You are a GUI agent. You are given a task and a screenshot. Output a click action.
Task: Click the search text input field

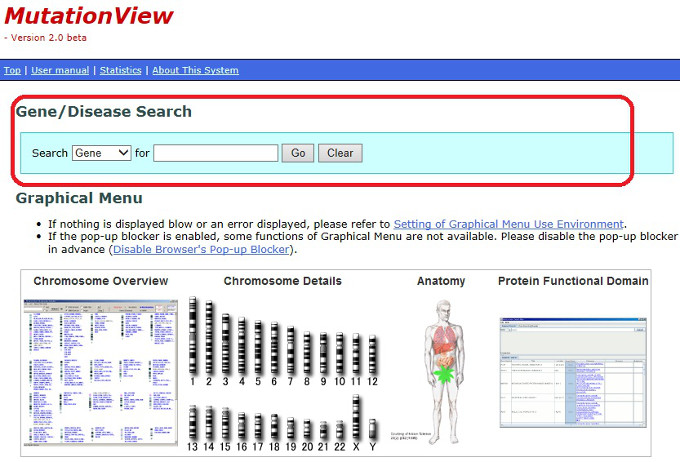[215, 153]
